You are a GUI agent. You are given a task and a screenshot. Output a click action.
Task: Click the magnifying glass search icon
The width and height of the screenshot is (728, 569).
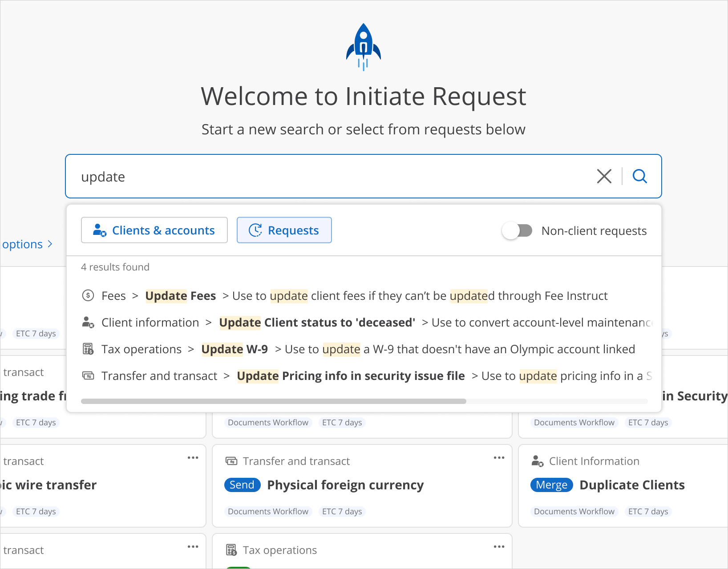click(639, 176)
